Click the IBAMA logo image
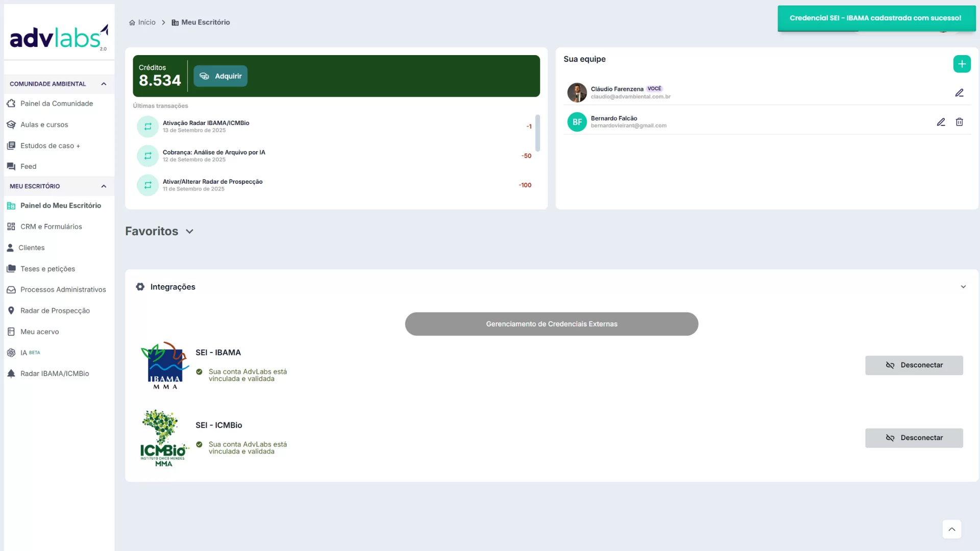The height and width of the screenshot is (551, 980). click(164, 365)
